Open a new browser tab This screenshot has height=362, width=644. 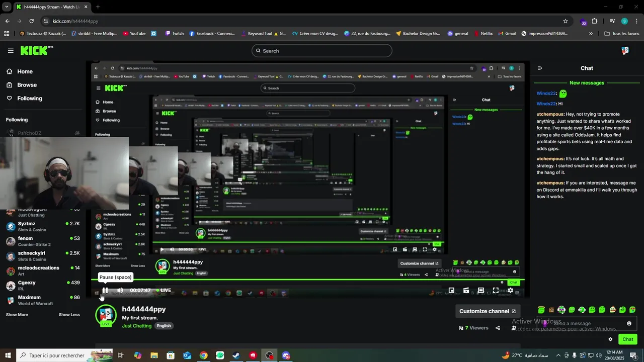(x=98, y=7)
